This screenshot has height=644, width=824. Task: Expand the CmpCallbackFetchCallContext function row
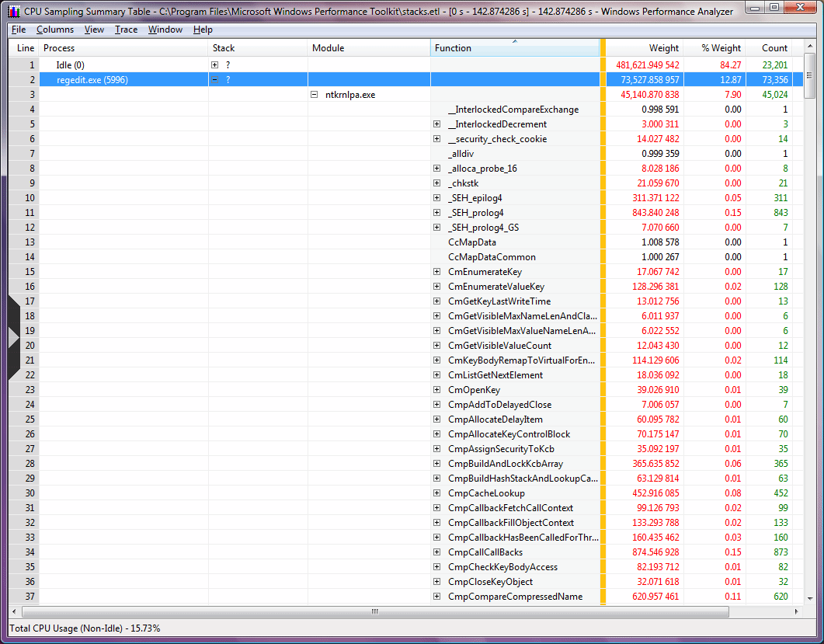436,508
